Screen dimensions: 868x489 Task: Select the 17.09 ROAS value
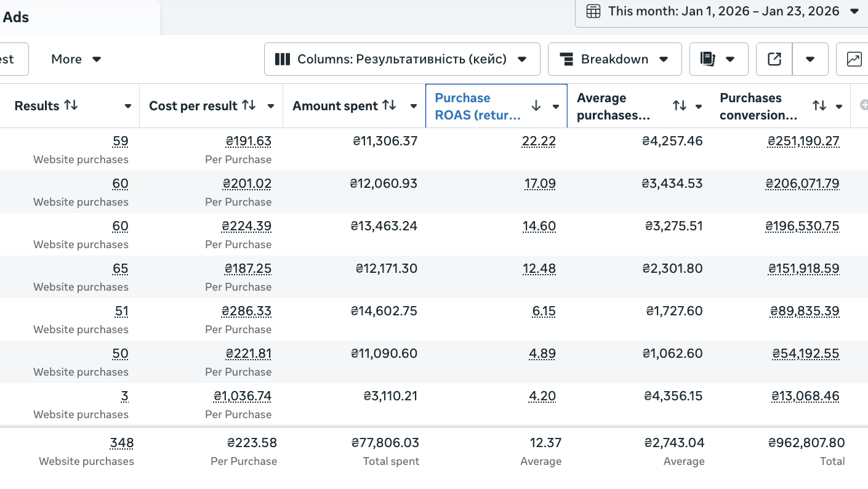click(x=540, y=184)
